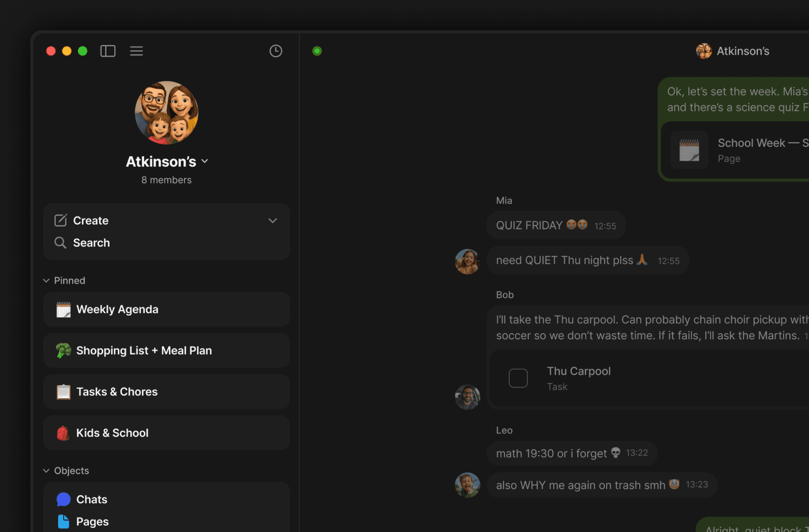Image resolution: width=809 pixels, height=532 pixels.
Task: Expand the Atkinson's workspace dropdown
Action: (205, 161)
